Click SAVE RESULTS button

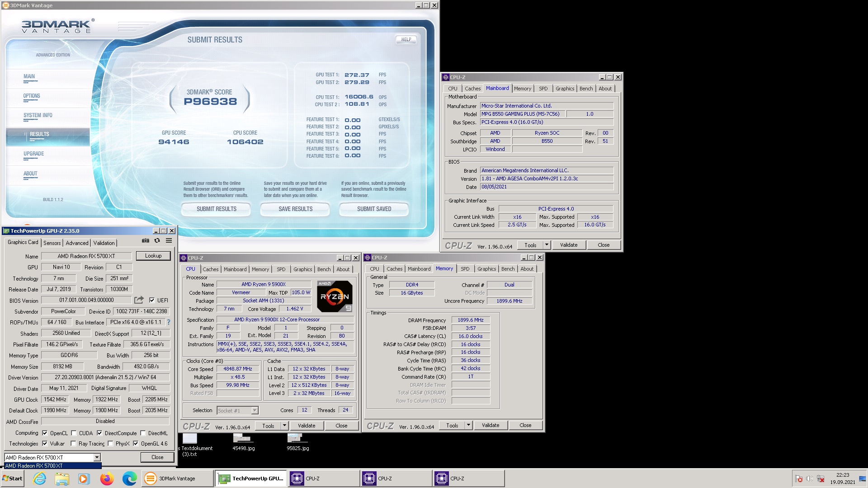coord(295,209)
